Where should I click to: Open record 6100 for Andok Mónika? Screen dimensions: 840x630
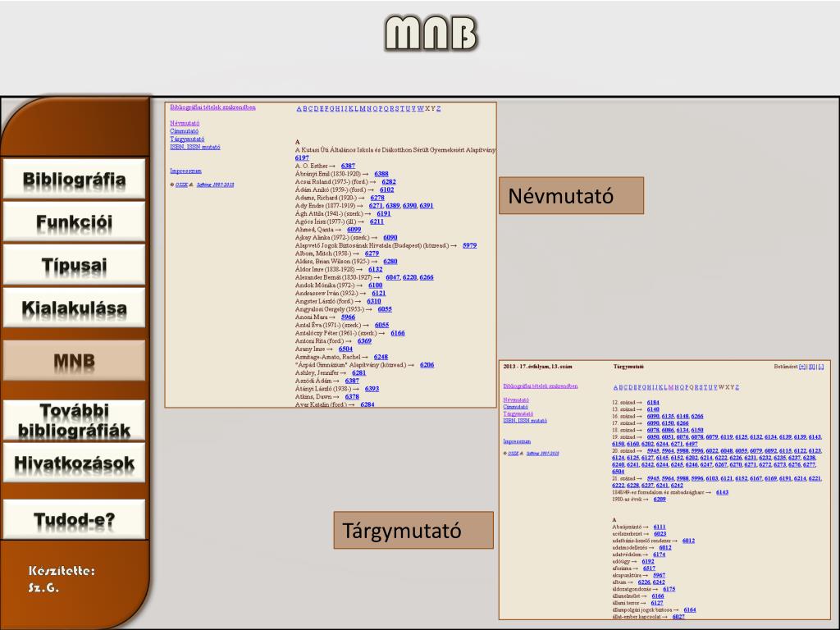(x=375, y=285)
